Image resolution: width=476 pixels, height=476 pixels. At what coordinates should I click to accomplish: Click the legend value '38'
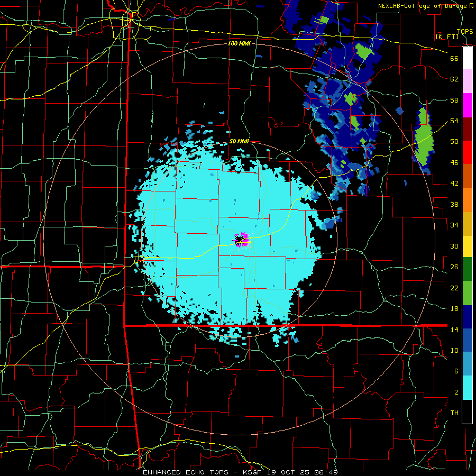[454, 204]
